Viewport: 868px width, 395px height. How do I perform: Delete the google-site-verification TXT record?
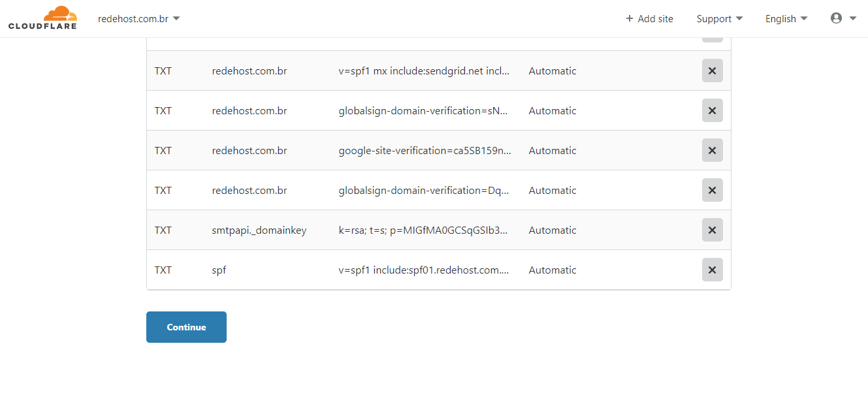[712, 150]
